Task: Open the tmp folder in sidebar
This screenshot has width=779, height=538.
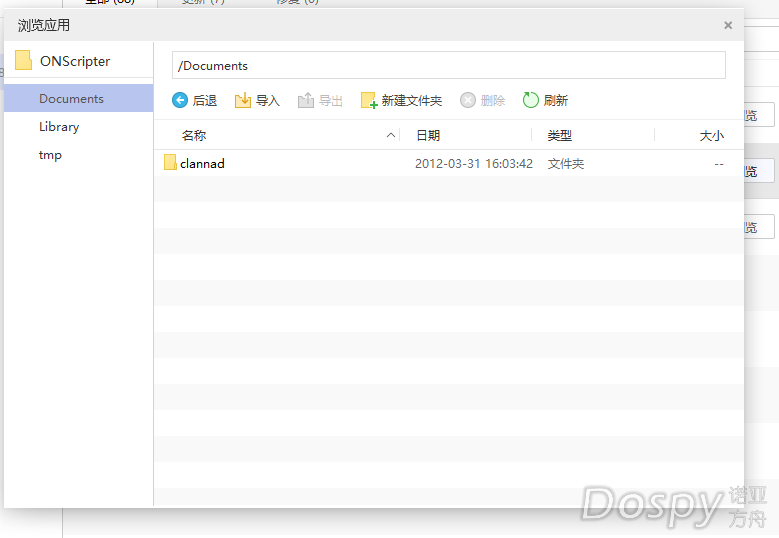Action: (x=50, y=155)
